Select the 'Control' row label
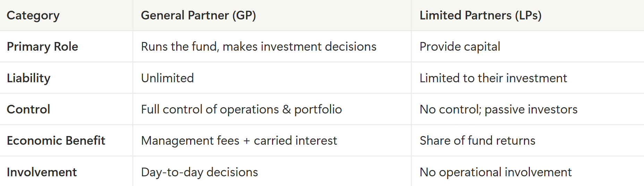The width and height of the screenshot is (644, 186). [x=28, y=109]
